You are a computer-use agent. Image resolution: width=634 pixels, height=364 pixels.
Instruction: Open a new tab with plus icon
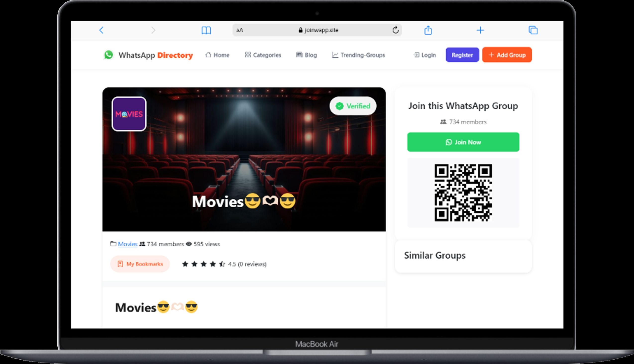pyautogui.click(x=480, y=30)
